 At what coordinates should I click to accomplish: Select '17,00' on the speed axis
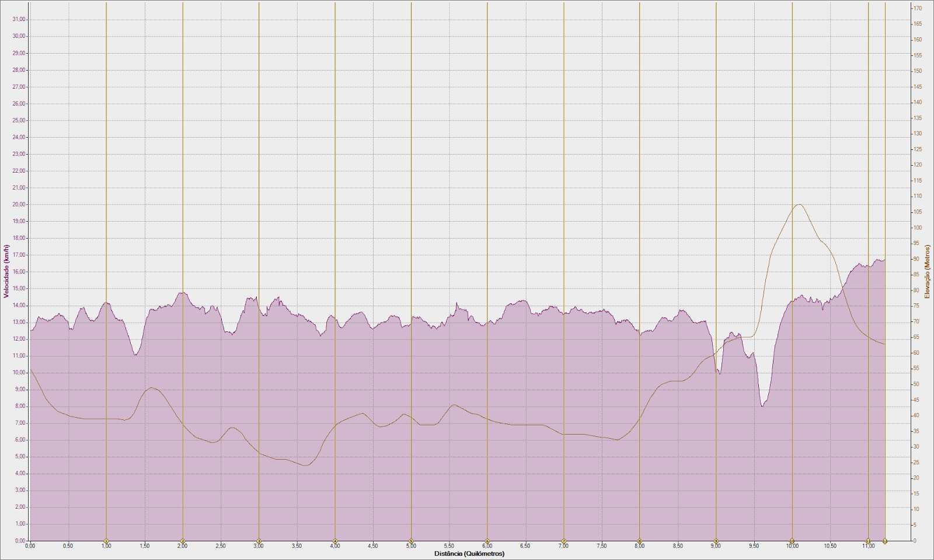pyautogui.click(x=19, y=256)
